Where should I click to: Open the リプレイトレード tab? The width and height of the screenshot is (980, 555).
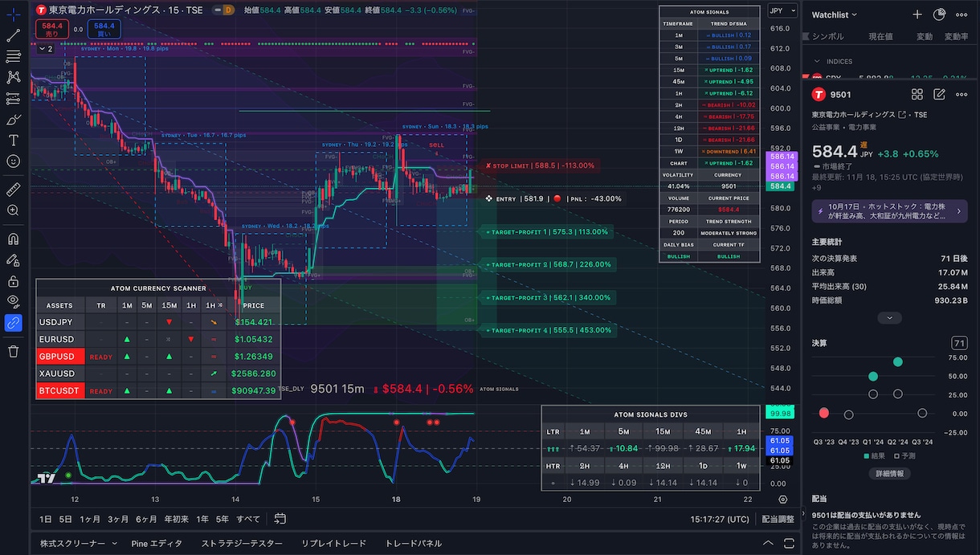(x=333, y=544)
